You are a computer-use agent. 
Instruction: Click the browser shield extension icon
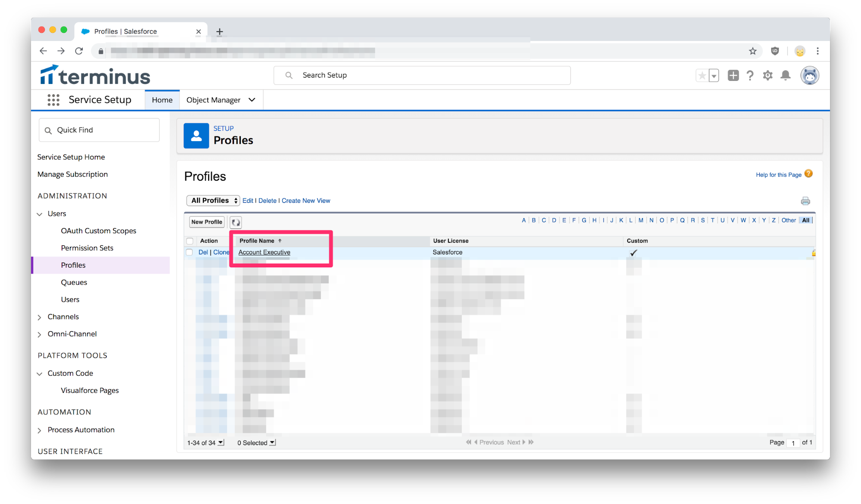tap(775, 51)
